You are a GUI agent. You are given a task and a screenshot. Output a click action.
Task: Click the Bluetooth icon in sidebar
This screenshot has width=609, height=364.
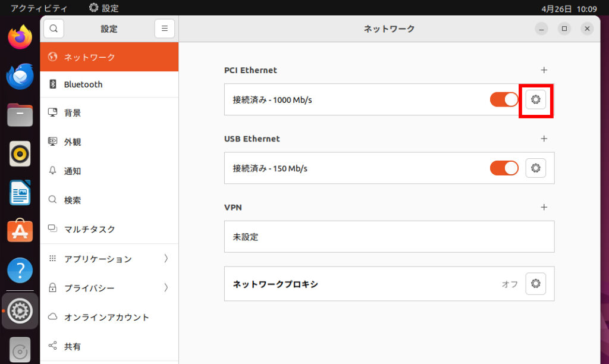click(52, 84)
